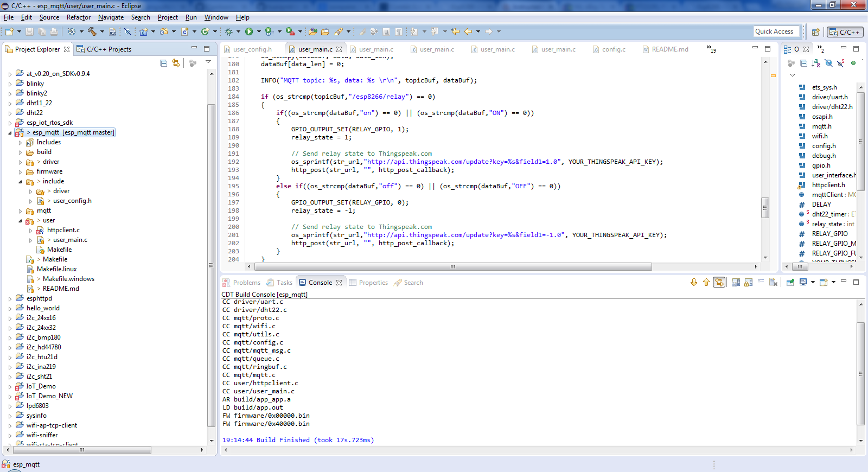Collapse All in Project Explorer
Viewport: 868px width, 472px height.
click(x=164, y=63)
